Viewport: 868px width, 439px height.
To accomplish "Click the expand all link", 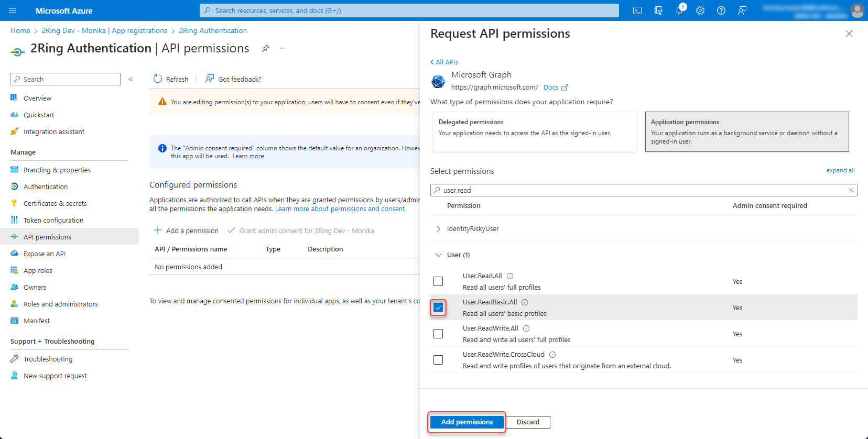I will (x=840, y=170).
